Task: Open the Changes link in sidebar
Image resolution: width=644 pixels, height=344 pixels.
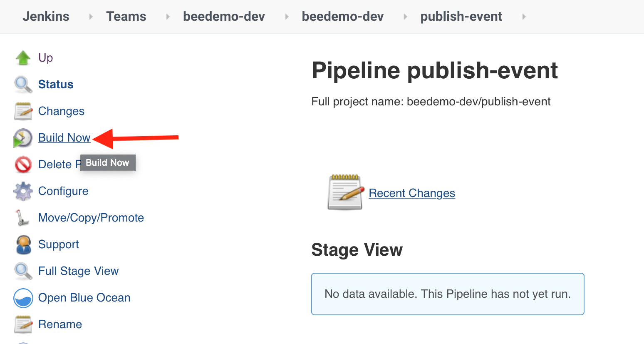Action: [x=61, y=111]
